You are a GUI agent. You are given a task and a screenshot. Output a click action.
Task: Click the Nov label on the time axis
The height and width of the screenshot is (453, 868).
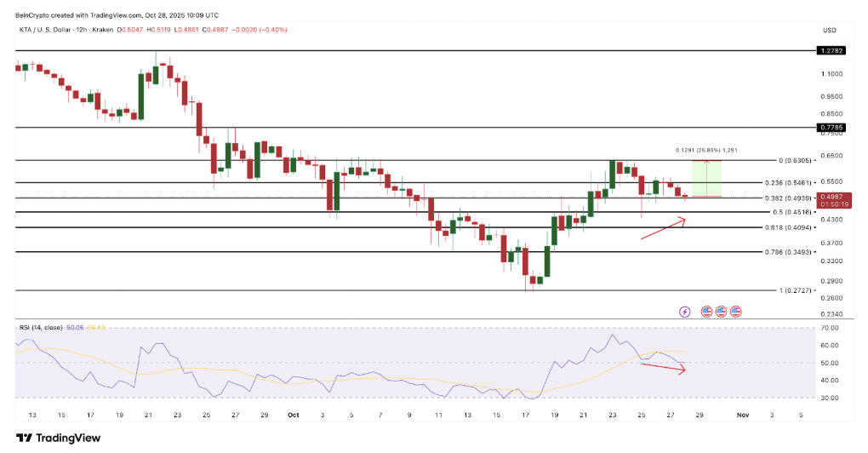[741, 415]
